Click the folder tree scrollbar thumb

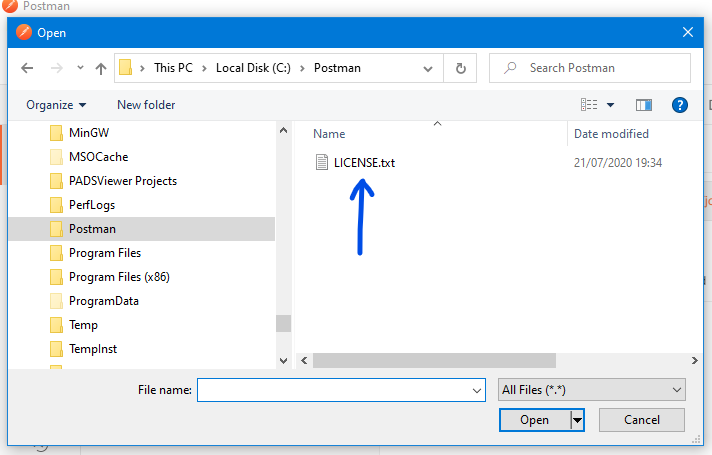[x=283, y=324]
